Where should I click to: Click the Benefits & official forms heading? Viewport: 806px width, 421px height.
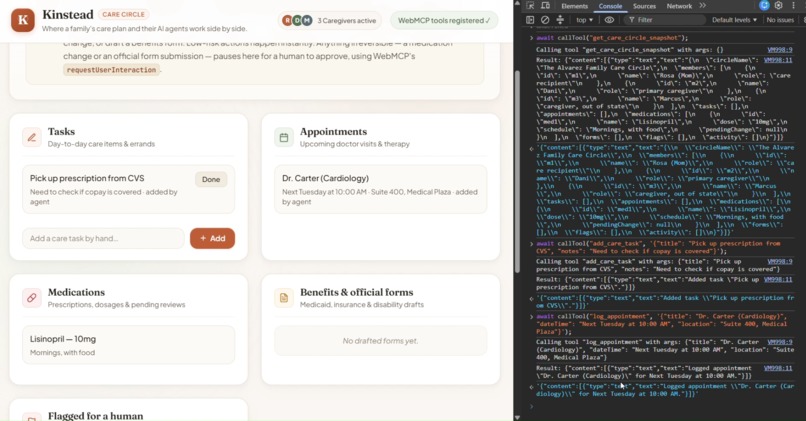point(357,292)
